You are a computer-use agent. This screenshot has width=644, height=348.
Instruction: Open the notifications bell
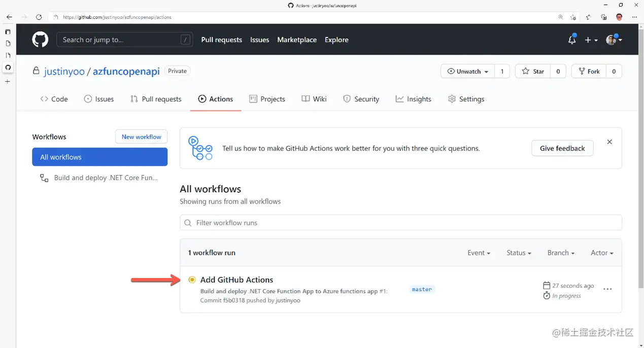coord(572,40)
